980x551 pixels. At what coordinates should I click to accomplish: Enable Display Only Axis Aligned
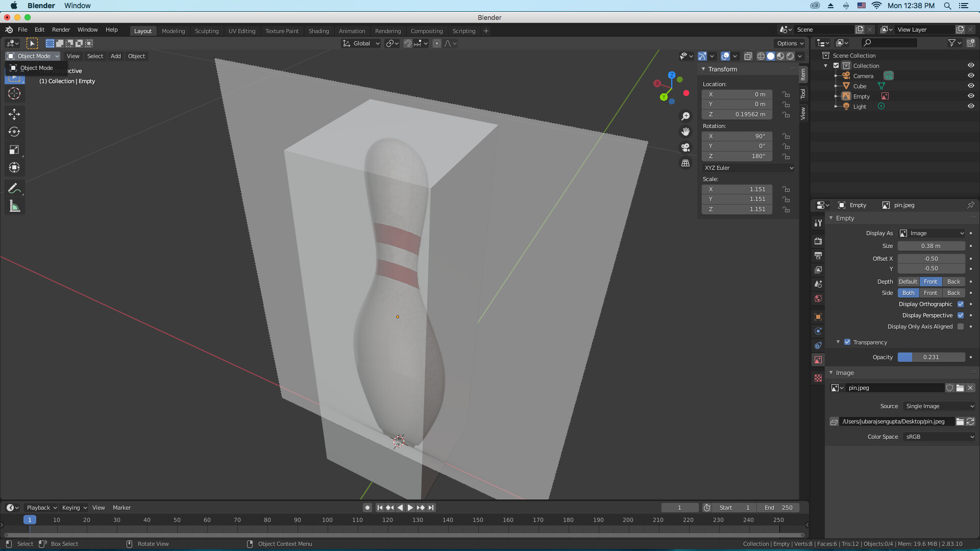[961, 327]
